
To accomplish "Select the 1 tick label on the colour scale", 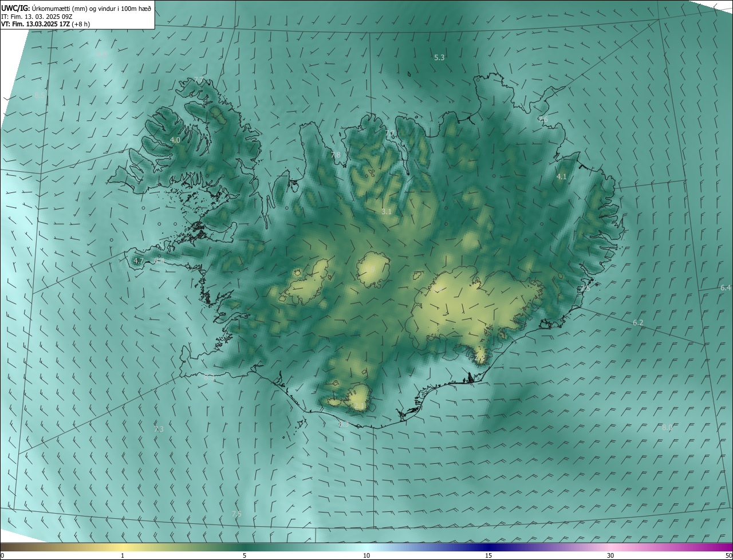I will point(123,555).
